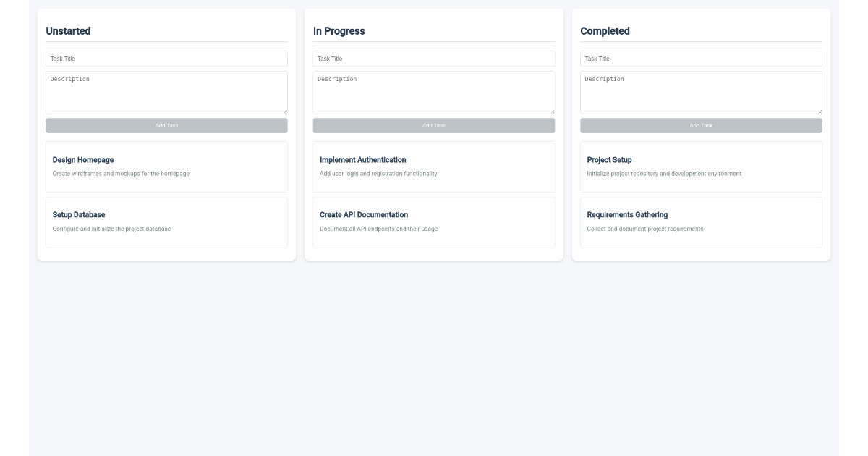The height and width of the screenshot is (456, 868).
Task: Select the Setup Database task card
Action: click(x=166, y=221)
